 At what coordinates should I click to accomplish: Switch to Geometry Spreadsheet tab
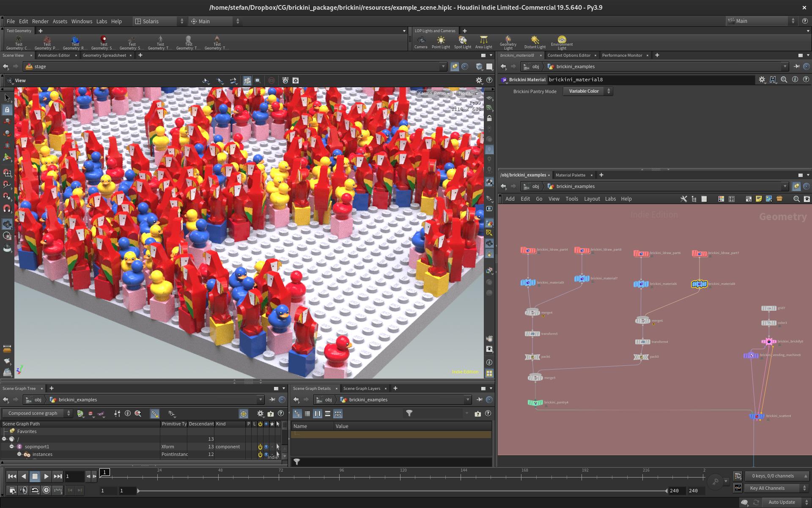coord(104,55)
